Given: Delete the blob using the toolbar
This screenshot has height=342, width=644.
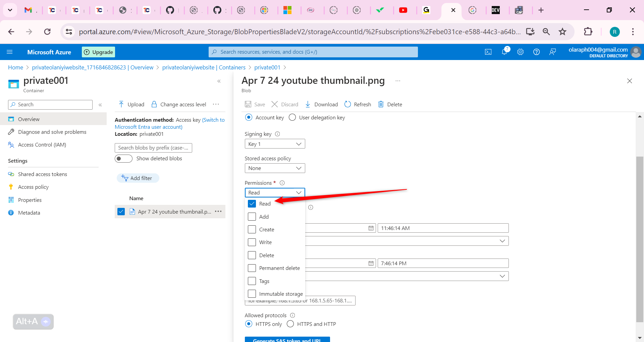Looking at the screenshot, I should click(390, 104).
